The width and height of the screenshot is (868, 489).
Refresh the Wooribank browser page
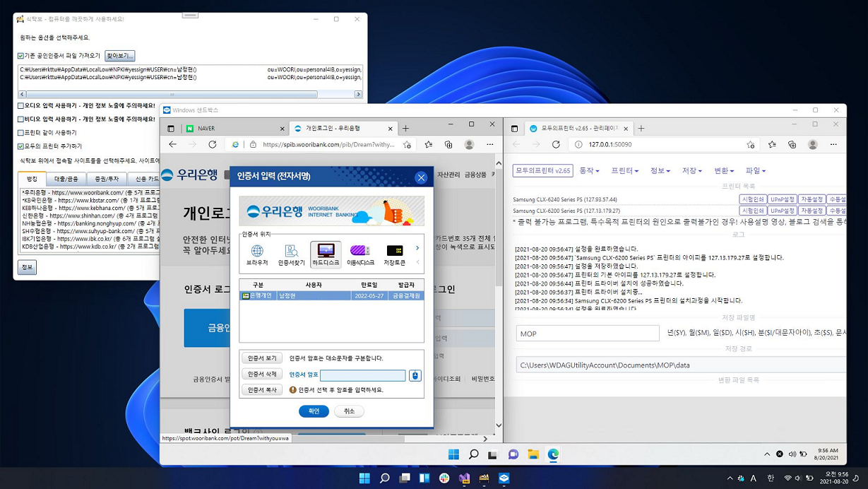pos(212,144)
